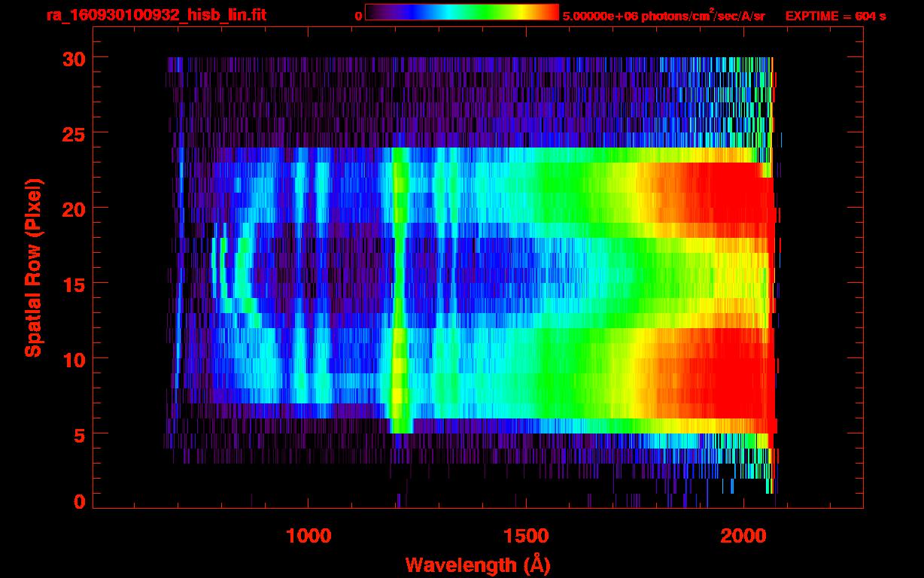Click the 1500 wavelength tick label
This screenshot has width=924, height=578.
click(x=525, y=536)
